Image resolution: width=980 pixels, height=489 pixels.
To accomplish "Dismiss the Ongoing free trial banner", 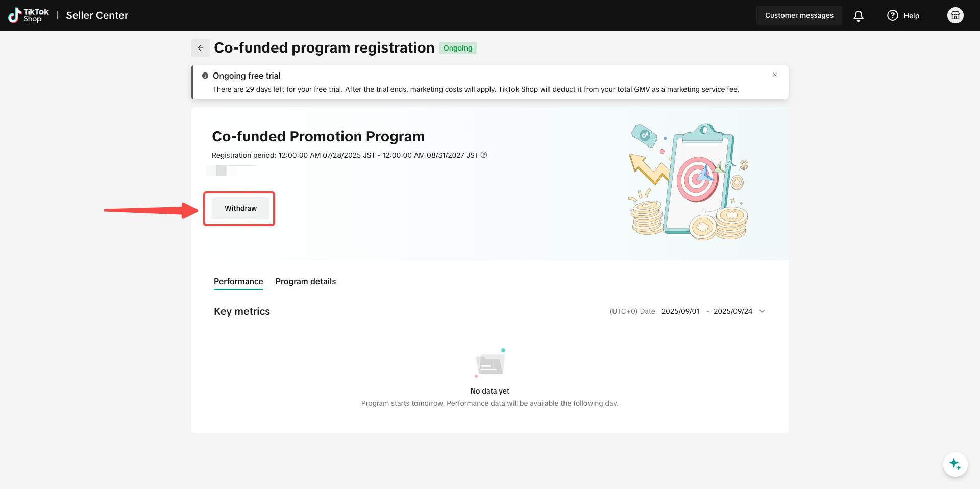I will click(x=775, y=75).
